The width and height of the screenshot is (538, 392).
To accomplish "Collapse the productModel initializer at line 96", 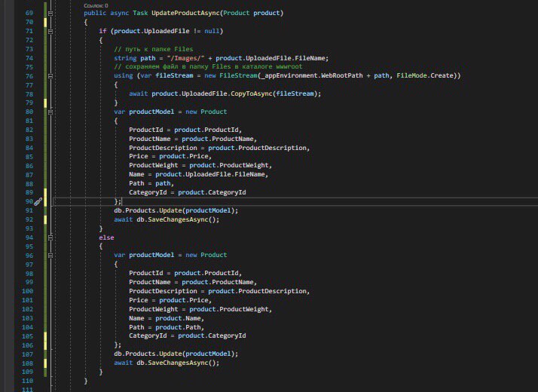I will pos(50,256).
